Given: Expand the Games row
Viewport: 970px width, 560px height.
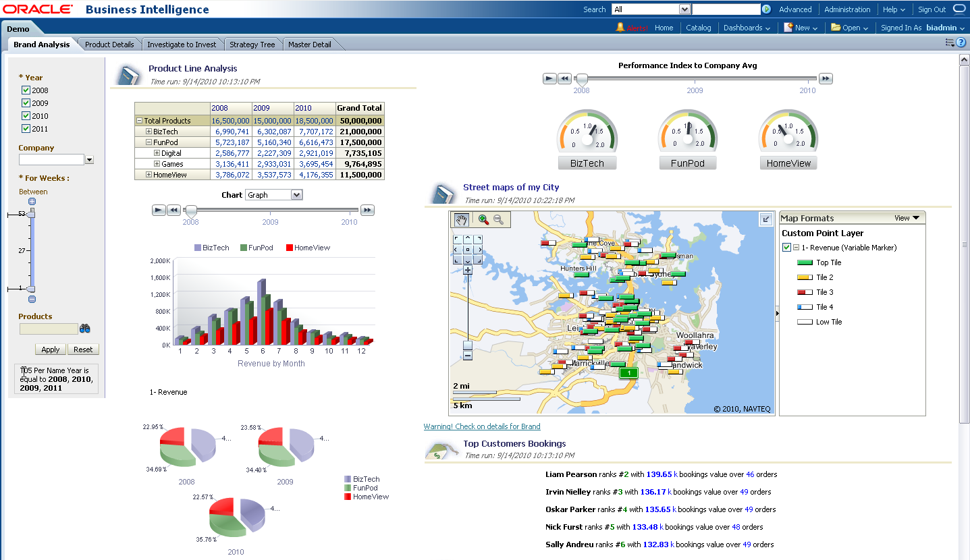Looking at the screenshot, I should (x=157, y=164).
